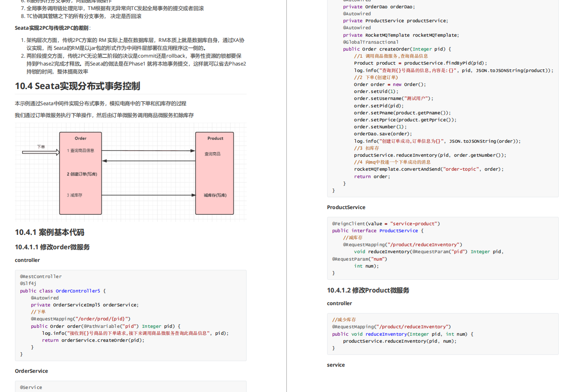Screen dimensions: 561x392
Task: Click "查询商品" in the Product box
Action: (213, 154)
